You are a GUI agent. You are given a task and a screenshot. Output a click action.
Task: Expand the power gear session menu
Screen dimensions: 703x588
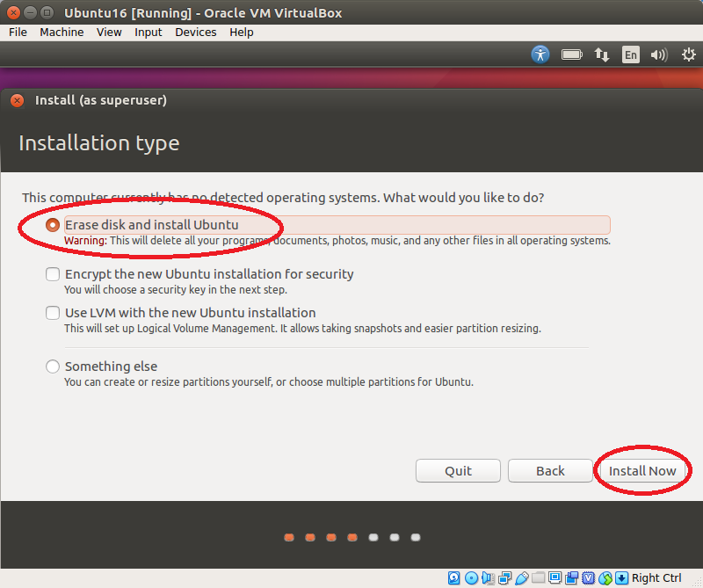[x=689, y=54]
